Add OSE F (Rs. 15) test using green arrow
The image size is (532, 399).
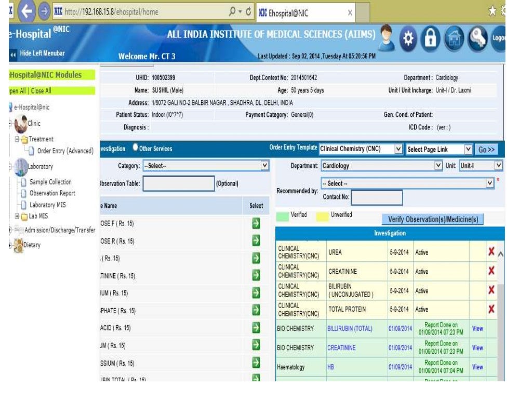(256, 223)
